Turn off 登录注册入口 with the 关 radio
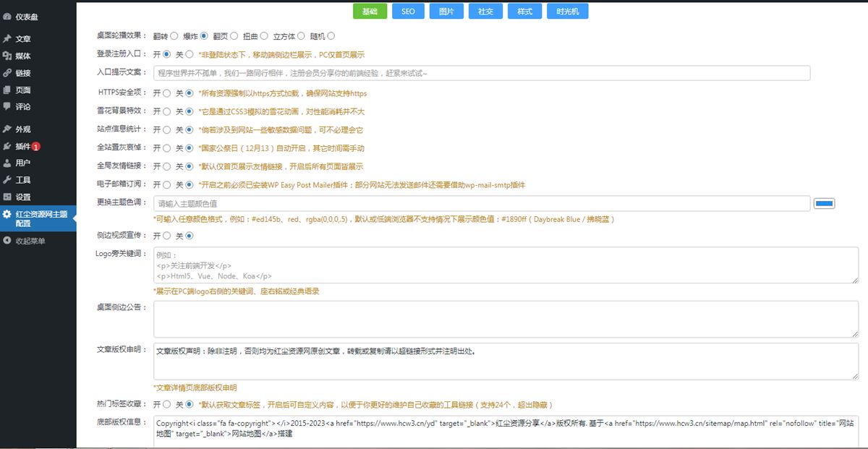 pos(190,54)
